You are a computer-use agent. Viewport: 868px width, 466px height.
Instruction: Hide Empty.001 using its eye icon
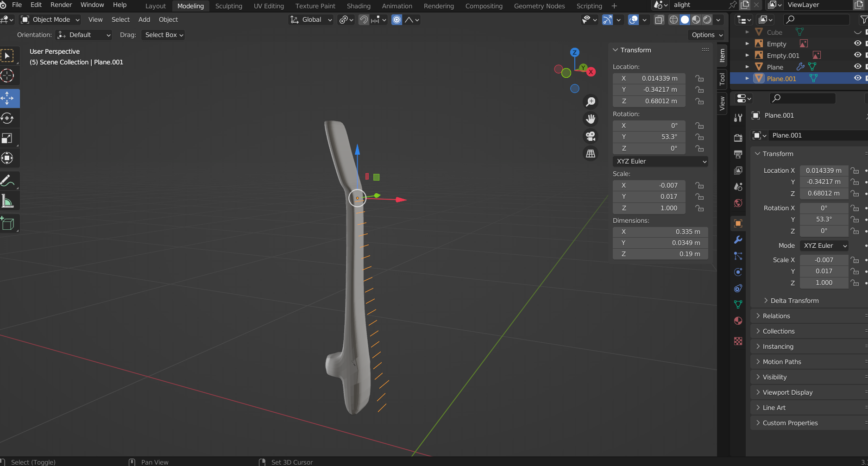pyautogui.click(x=858, y=55)
